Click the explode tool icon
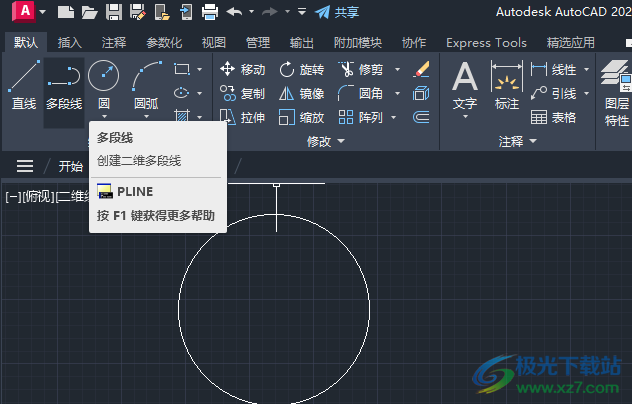 coord(422,93)
